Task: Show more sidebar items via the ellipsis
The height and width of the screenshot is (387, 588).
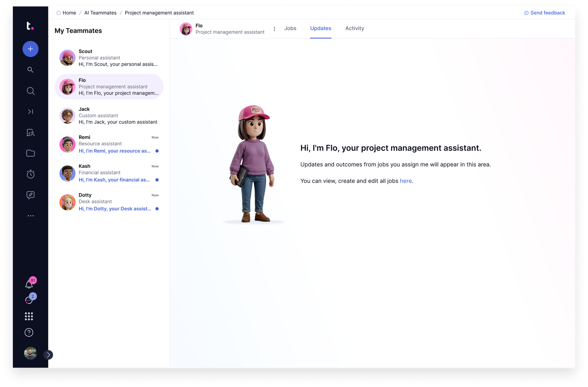Action: click(31, 216)
